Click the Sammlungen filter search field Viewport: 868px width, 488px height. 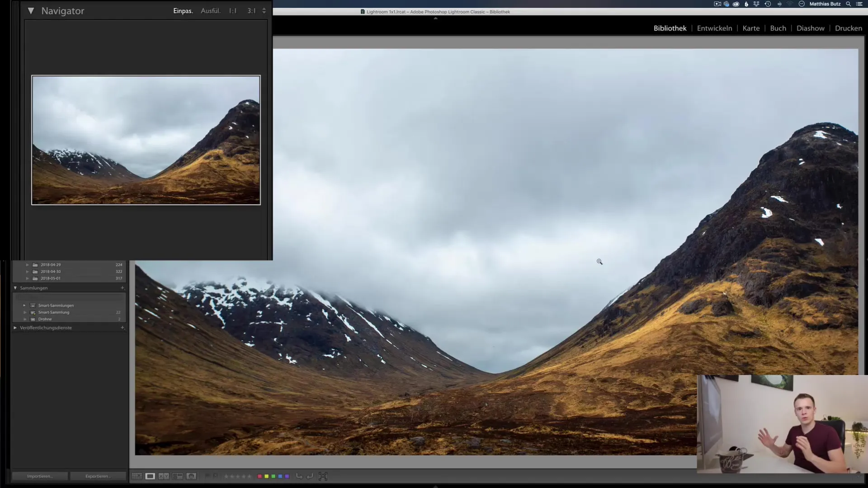[x=69, y=297]
